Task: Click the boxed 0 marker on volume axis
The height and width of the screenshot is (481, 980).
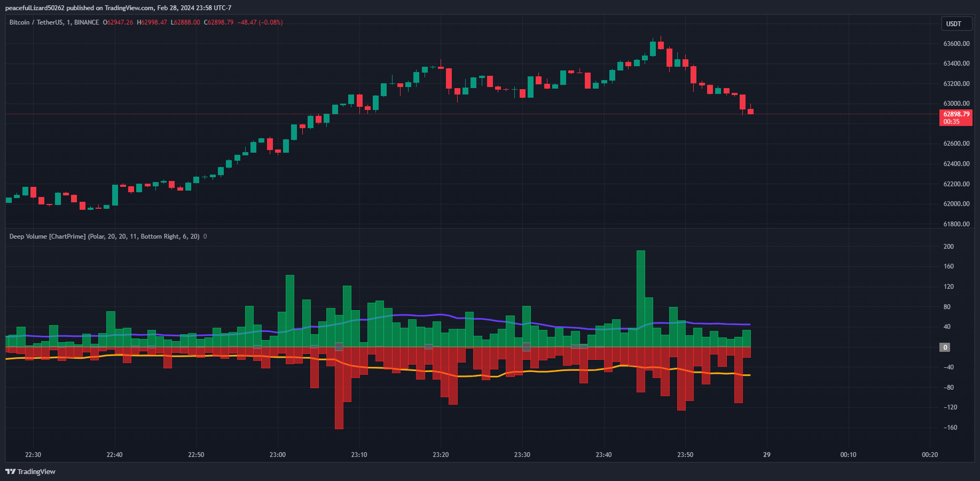Action: pyautogui.click(x=945, y=348)
